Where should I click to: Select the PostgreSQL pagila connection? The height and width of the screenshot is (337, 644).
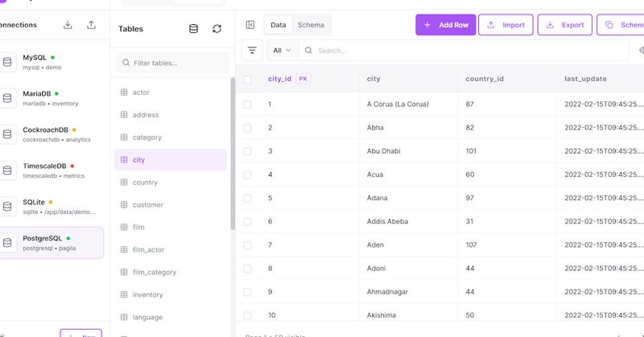52,243
